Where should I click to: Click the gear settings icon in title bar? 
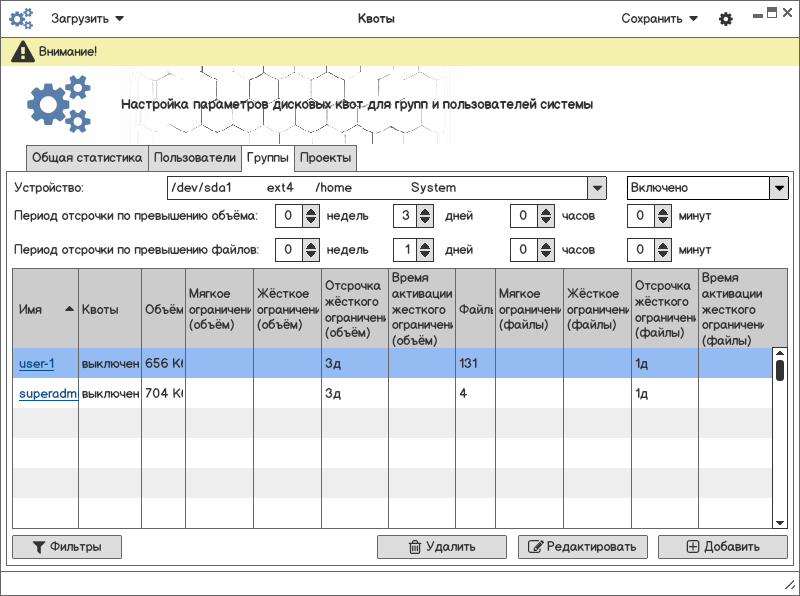coord(726,19)
